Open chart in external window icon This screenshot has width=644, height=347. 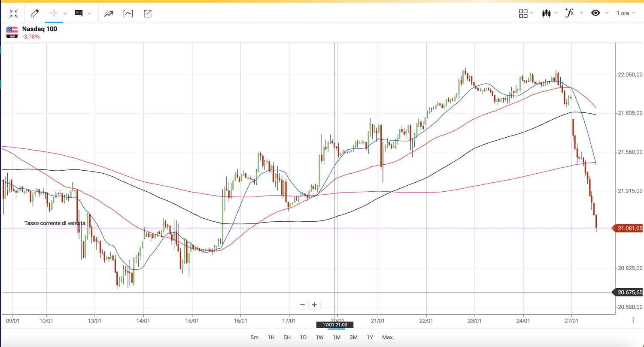coord(148,14)
